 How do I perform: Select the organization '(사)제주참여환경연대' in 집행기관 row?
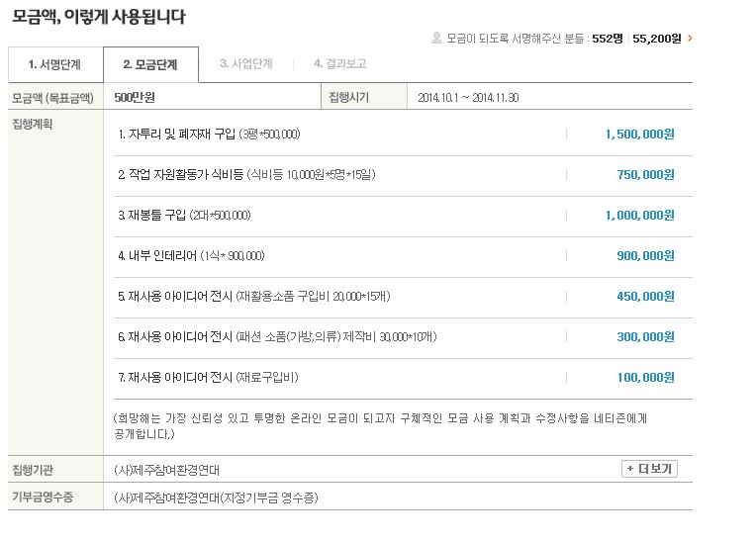(x=167, y=470)
